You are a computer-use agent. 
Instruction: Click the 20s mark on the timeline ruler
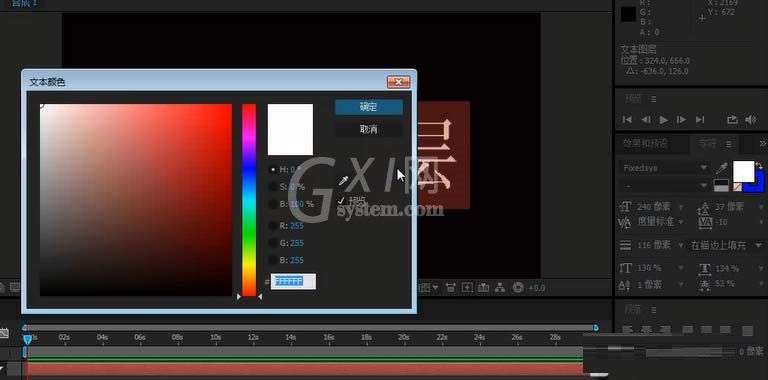(x=403, y=337)
